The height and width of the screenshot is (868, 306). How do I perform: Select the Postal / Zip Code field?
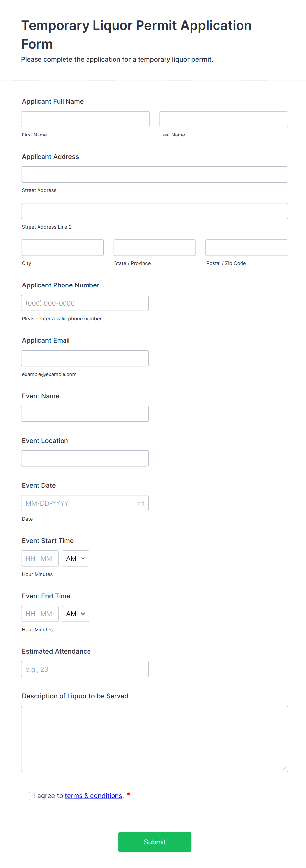[x=246, y=247]
